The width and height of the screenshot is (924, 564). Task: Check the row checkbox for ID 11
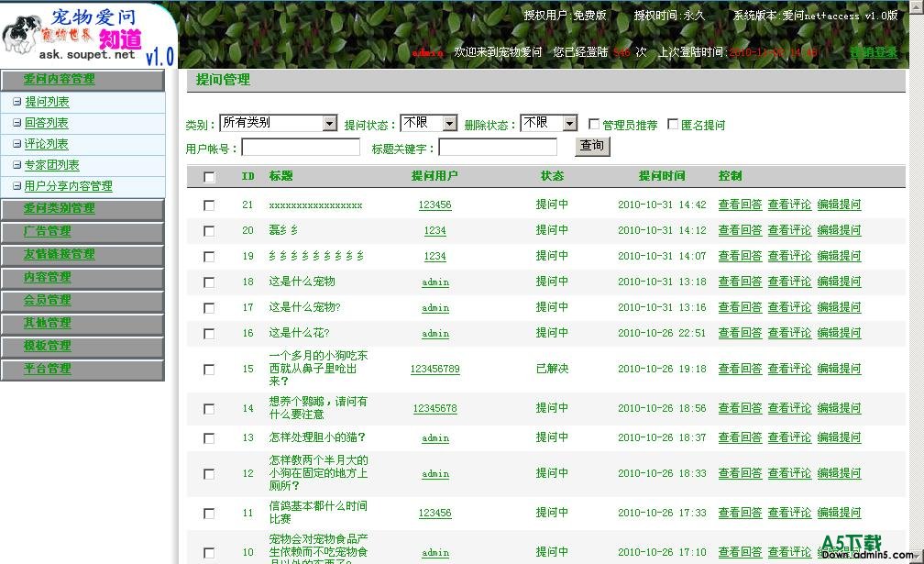pos(209,514)
